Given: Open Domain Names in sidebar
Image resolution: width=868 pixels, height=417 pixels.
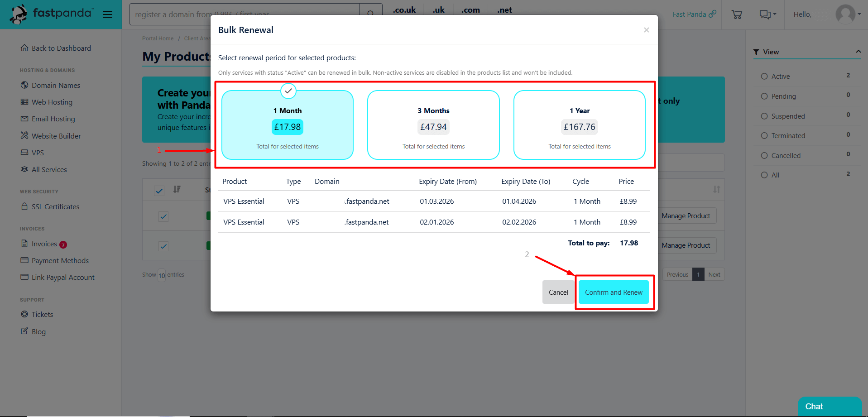Looking at the screenshot, I should (x=56, y=86).
